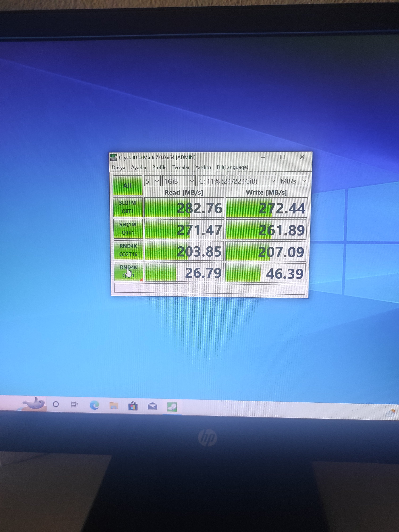Click the CrystalDiskMark taskbar icon
Screen dimensions: 399x532
[x=172, y=407]
